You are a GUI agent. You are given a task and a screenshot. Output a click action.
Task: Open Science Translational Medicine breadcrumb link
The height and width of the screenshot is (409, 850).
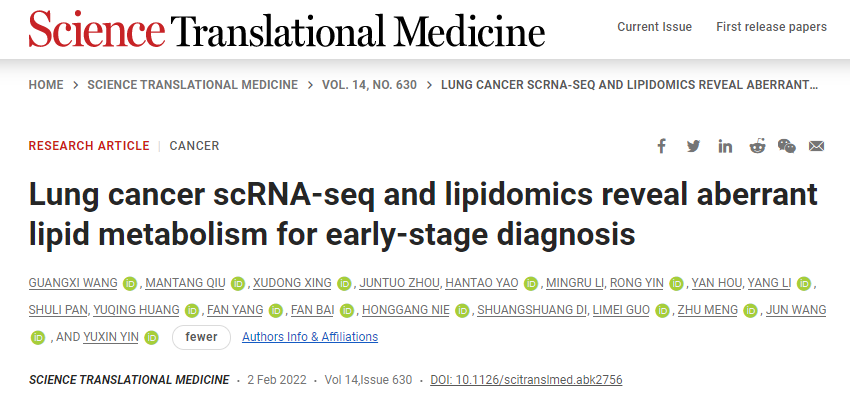192,85
